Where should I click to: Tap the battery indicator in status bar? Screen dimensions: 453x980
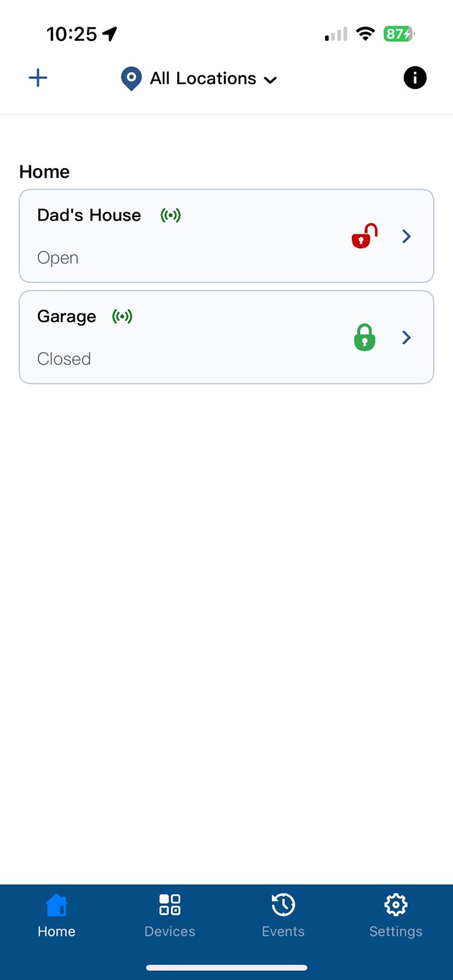[399, 34]
